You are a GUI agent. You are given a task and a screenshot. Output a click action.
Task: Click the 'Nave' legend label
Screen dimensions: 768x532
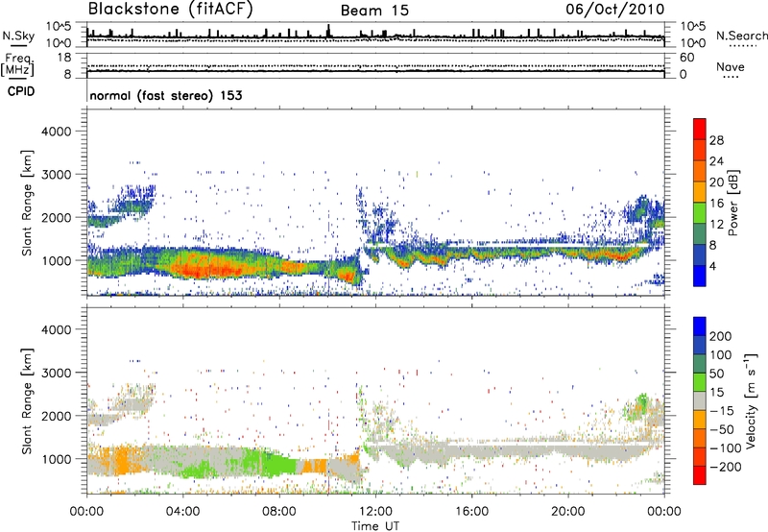point(731,67)
